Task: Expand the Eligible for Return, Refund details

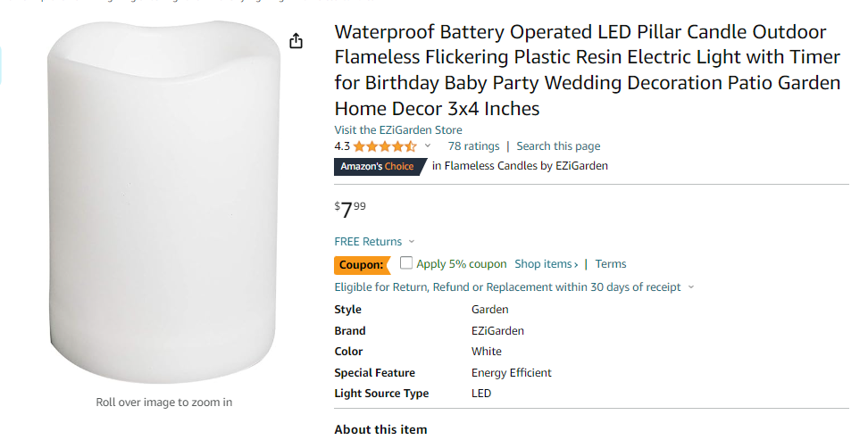Action: click(692, 287)
